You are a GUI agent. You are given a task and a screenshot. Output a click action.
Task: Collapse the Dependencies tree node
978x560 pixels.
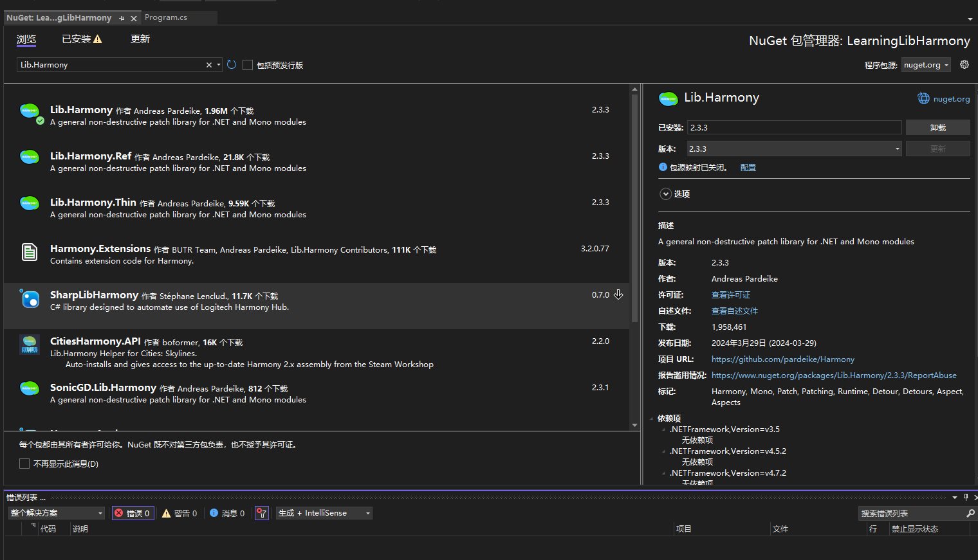tap(652, 419)
